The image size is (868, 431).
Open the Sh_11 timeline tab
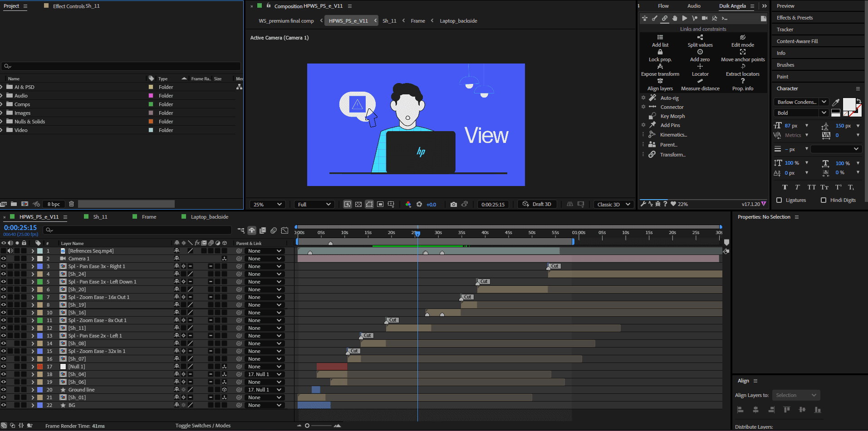pyautogui.click(x=100, y=217)
